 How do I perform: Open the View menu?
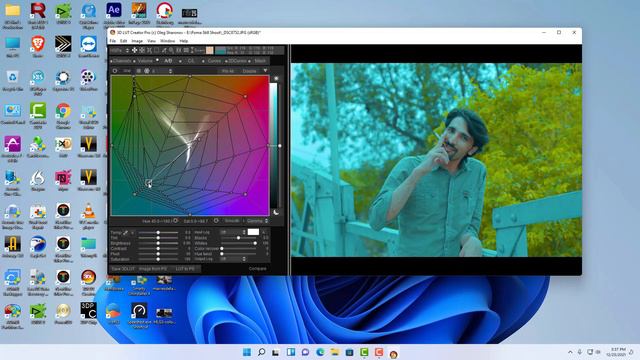tap(151, 41)
